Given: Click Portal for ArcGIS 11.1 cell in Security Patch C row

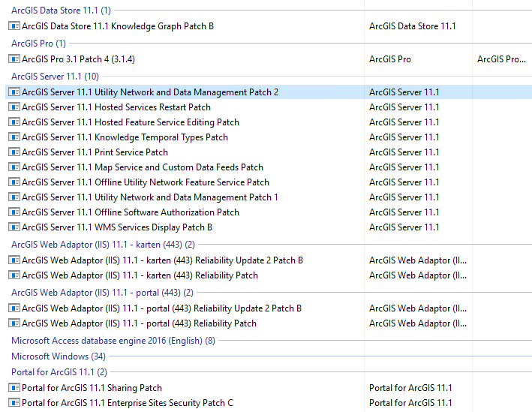Looking at the screenshot, I should (410, 402).
